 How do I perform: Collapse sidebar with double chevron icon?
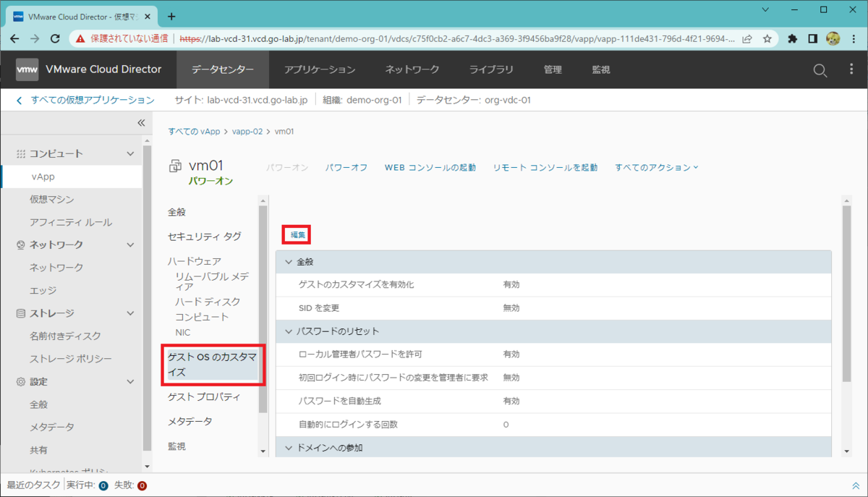[141, 123]
